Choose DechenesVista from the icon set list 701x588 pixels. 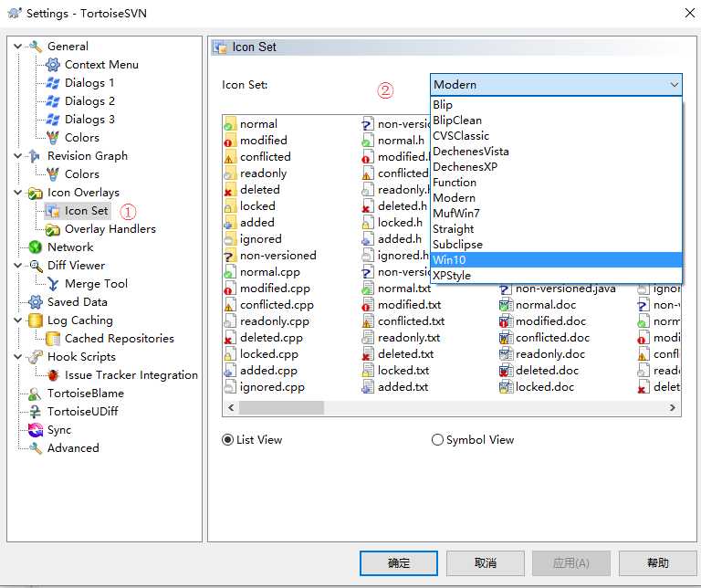click(556, 152)
